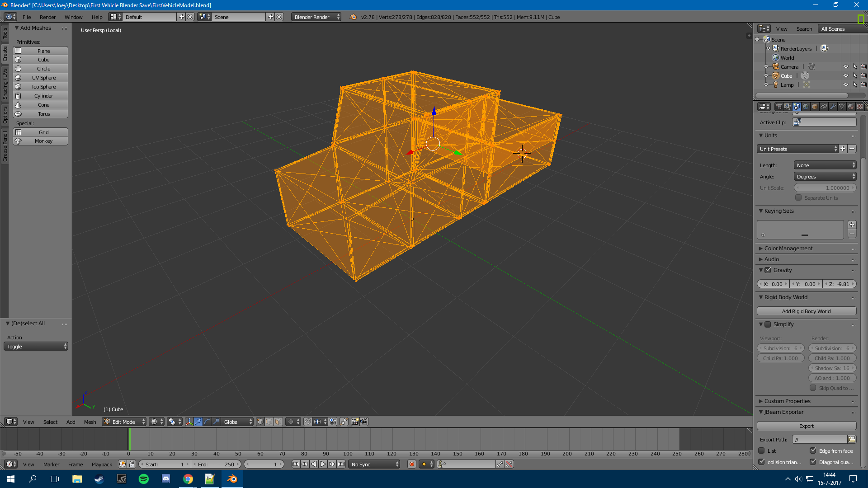
Task: Toggle Cube selectability arrow in outliner
Action: 855,75
